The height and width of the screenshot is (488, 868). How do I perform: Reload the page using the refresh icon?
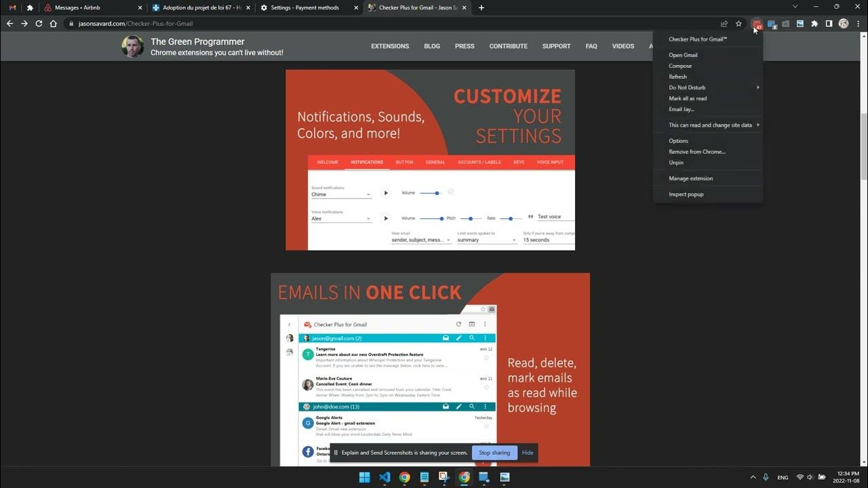point(39,23)
